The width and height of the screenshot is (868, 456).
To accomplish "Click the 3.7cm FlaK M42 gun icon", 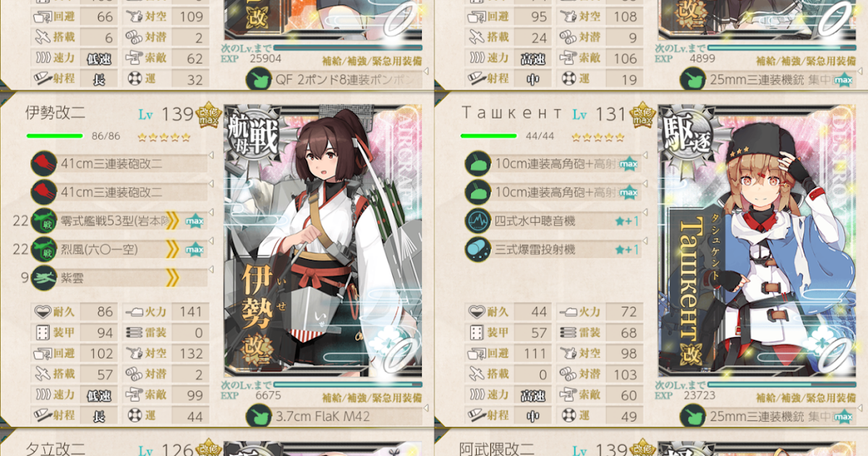I will 259,417.
